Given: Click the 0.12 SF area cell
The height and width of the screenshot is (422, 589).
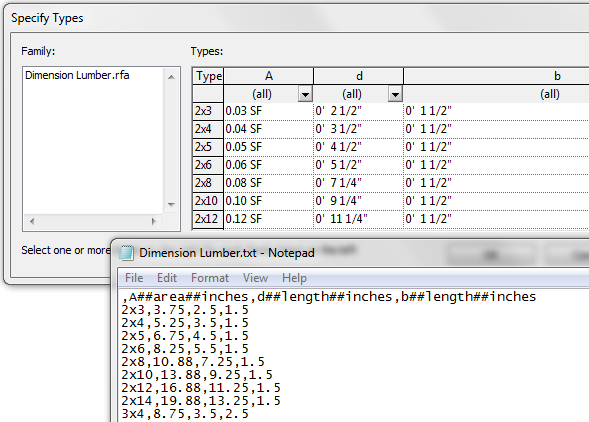Looking at the screenshot, I should [x=269, y=219].
